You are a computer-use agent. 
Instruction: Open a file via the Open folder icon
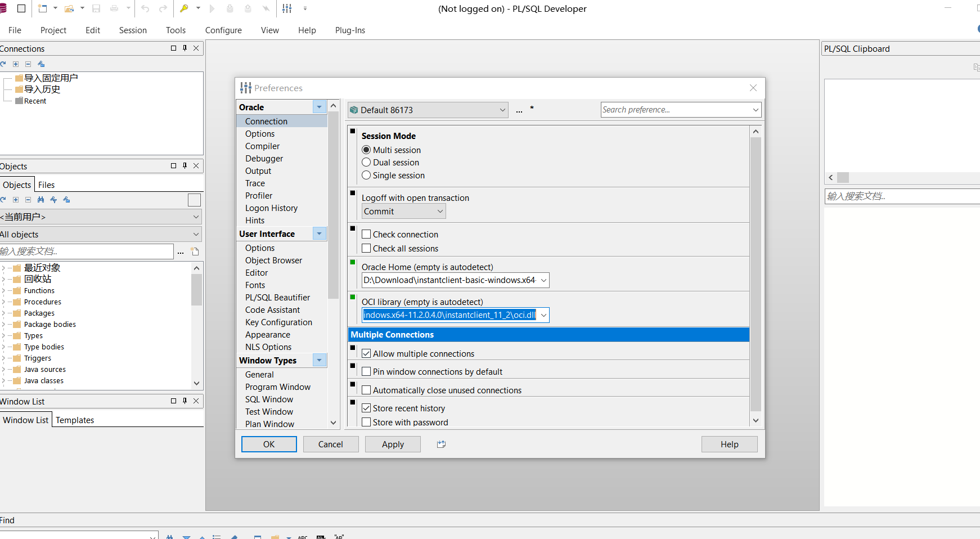click(x=68, y=8)
